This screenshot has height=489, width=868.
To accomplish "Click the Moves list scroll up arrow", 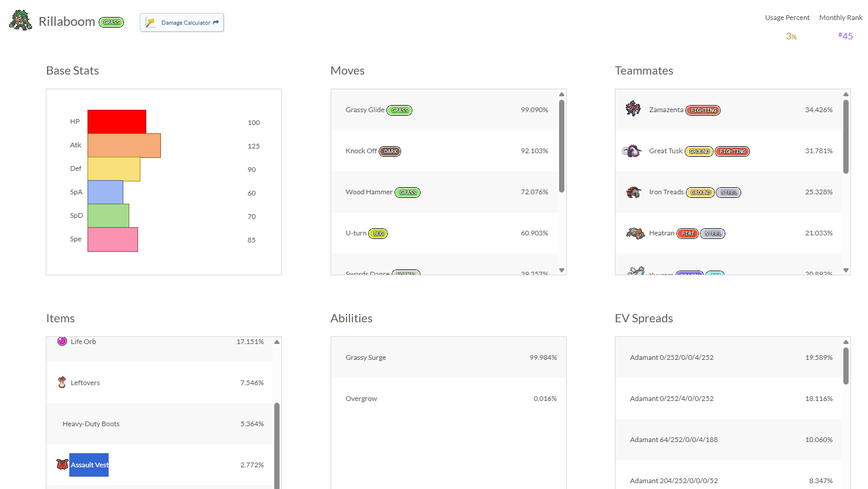I will pos(561,94).
